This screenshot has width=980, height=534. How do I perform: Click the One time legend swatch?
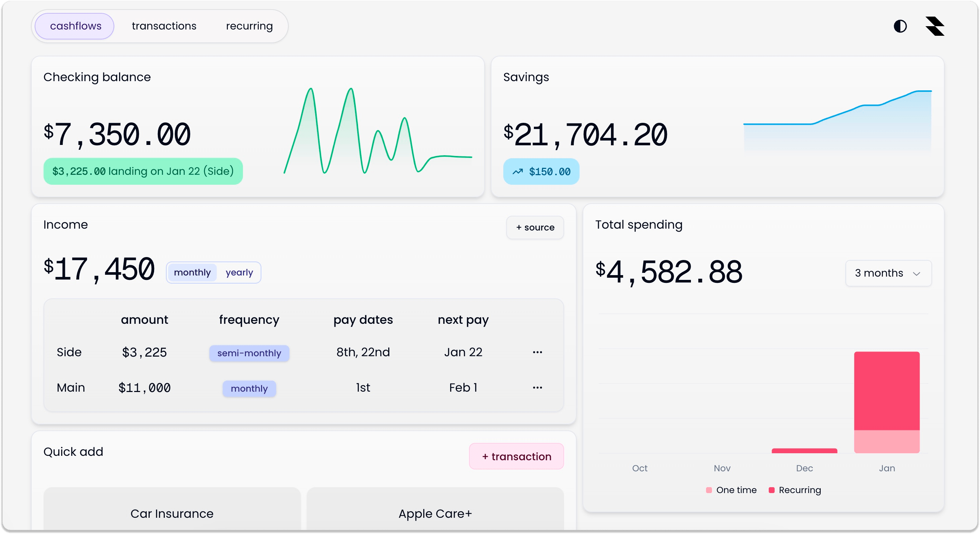pyautogui.click(x=709, y=490)
